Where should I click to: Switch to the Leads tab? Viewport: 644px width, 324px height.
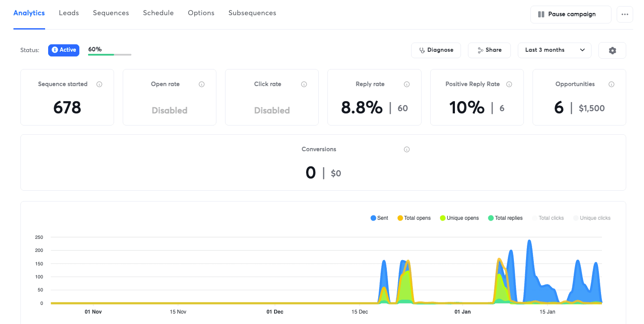pyautogui.click(x=69, y=13)
